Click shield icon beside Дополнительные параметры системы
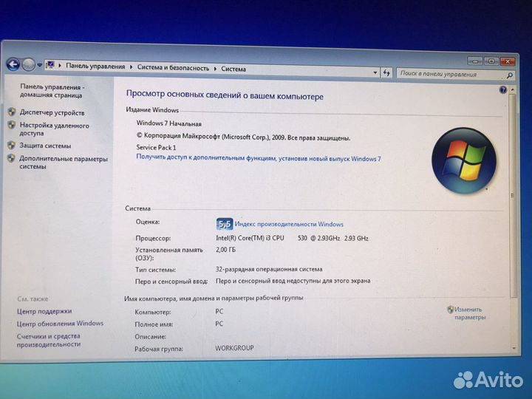This screenshot has height=399, width=532. click(x=12, y=158)
